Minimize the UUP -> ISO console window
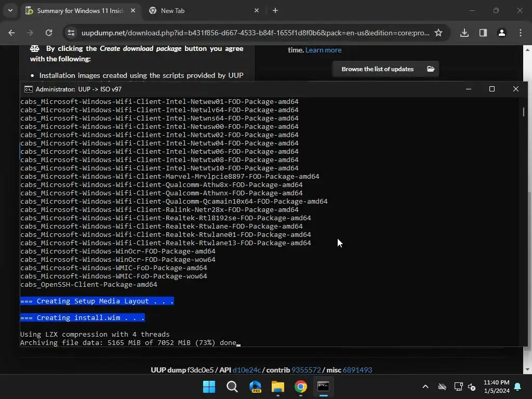The width and height of the screenshot is (532, 399). 469,89
